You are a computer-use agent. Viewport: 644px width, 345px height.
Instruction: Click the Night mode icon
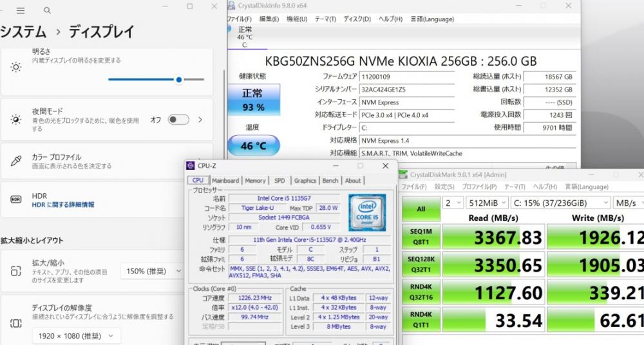tap(16, 120)
